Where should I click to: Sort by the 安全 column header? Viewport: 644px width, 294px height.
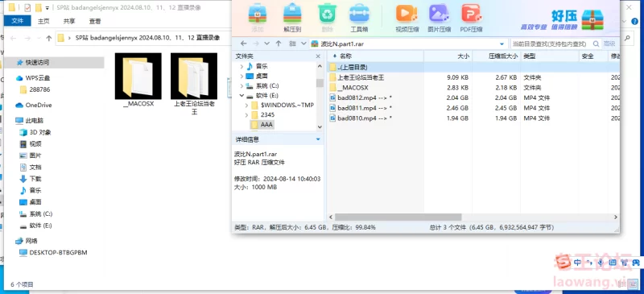point(593,56)
